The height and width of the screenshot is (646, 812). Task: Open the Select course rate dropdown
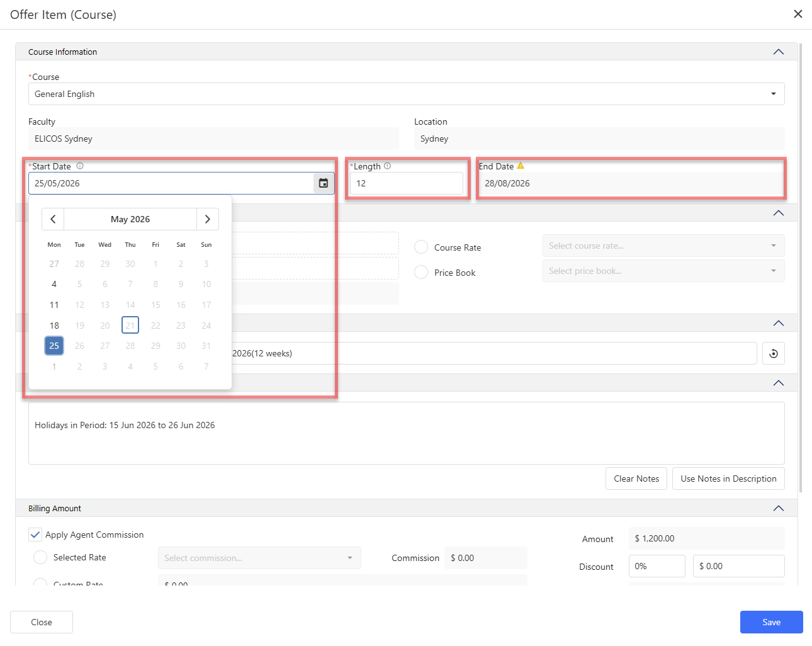click(663, 246)
